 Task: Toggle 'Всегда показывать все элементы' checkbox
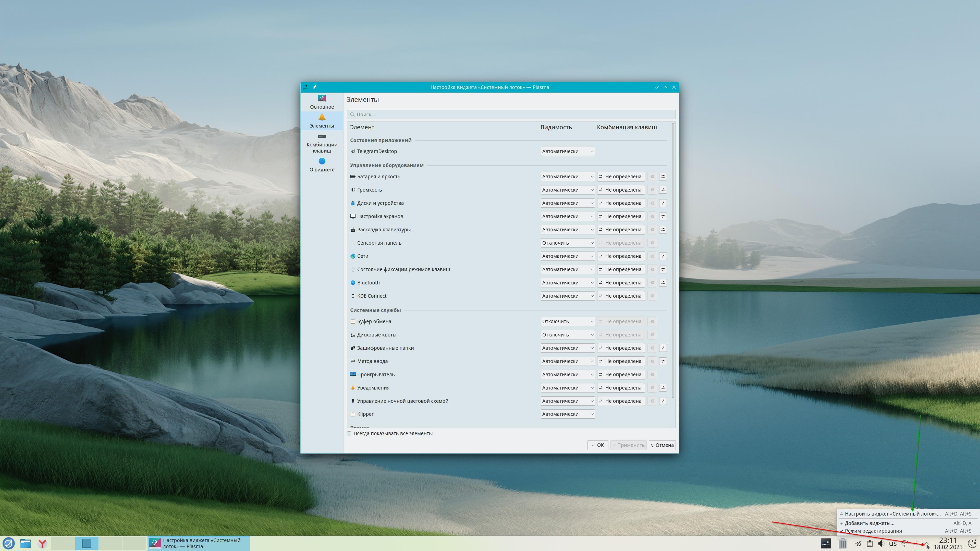coord(349,433)
